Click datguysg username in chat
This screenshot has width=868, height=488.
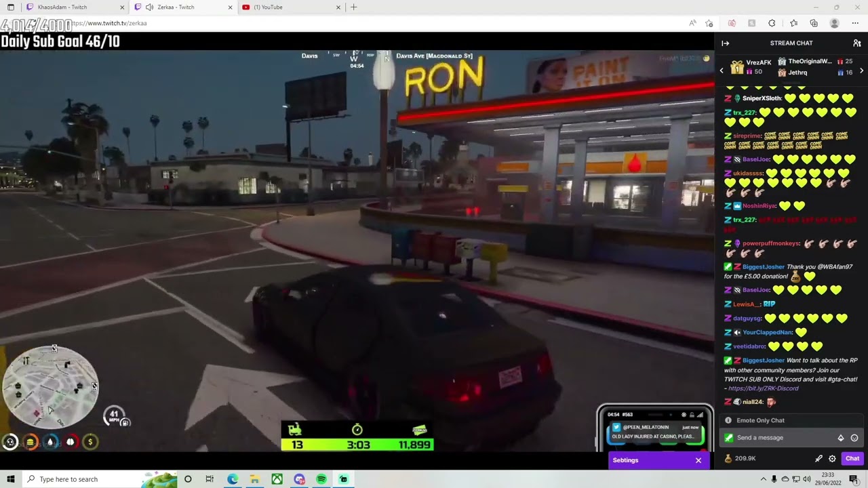click(747, 319)
